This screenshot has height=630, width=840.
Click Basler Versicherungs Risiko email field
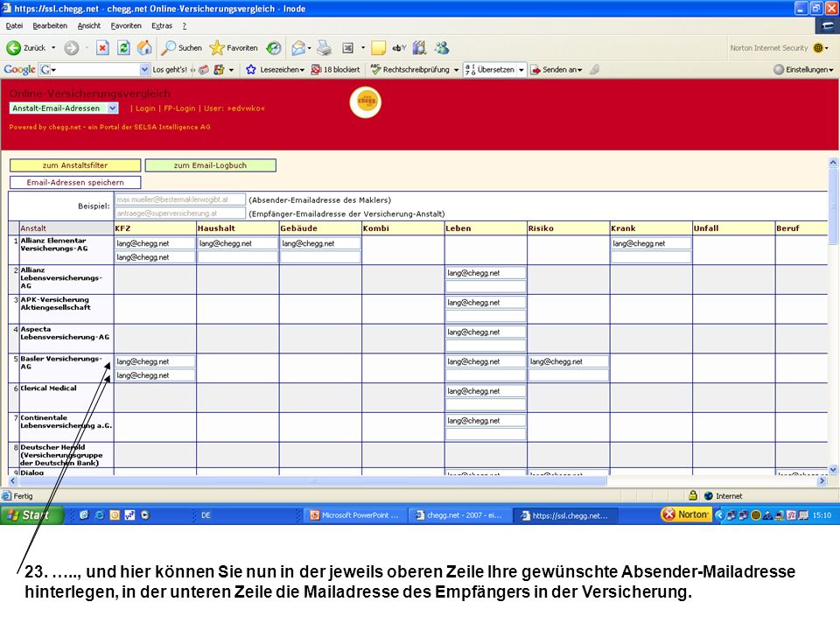(x=568, y=361)
